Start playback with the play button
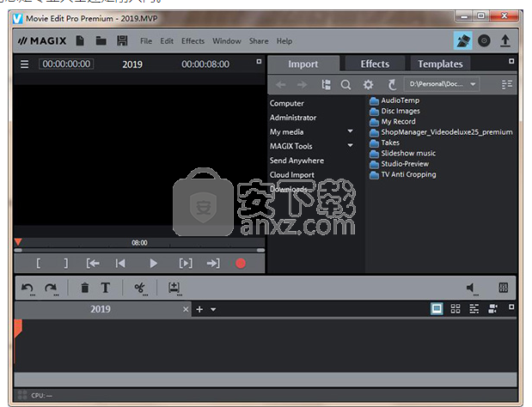The height and width of the screenshot is (407, 532). tap(153, 264)
